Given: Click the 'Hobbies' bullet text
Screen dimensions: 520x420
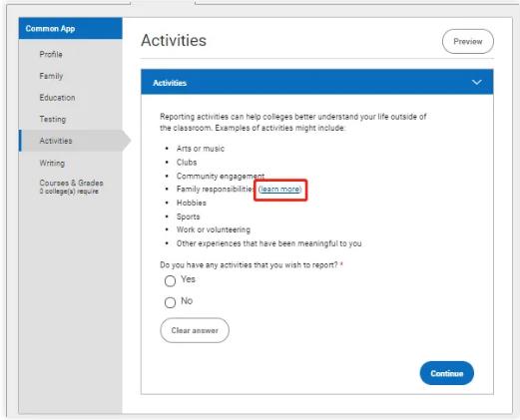Looking at the screenshot, I should [192, 203].
